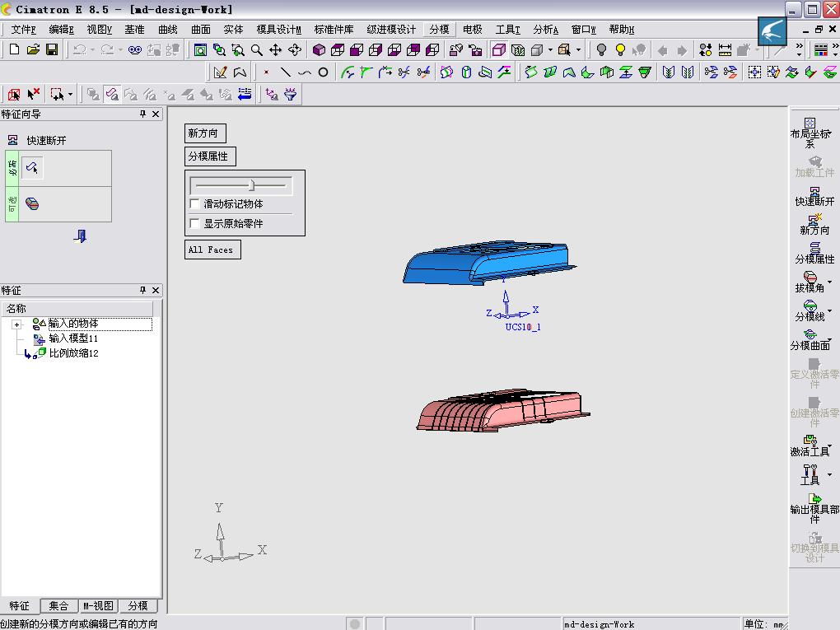Viewport: 840px width, 630px height.
Task: Click the Save file toolbar icon
Action: click(x=52, y=49)
